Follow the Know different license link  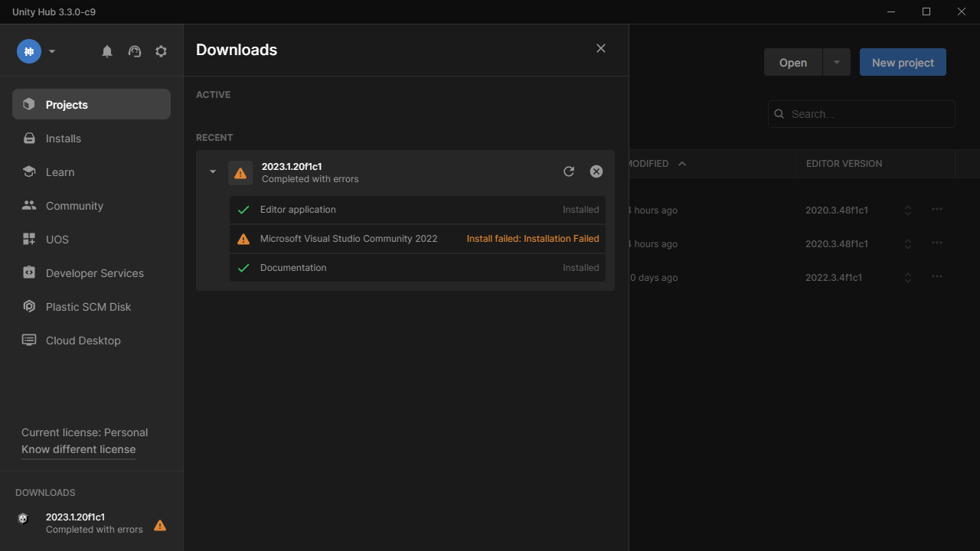point(78,449)
